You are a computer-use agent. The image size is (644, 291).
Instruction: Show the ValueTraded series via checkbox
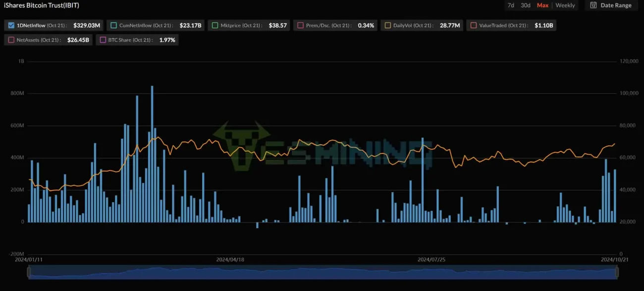pos(474,25)
